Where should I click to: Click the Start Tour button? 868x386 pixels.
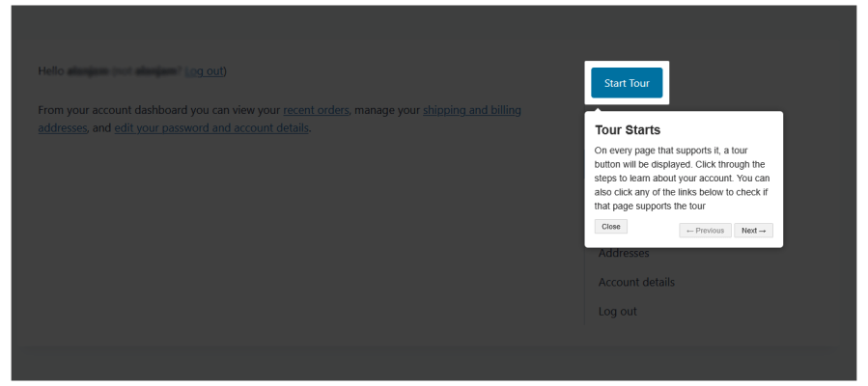click(627, 83)
